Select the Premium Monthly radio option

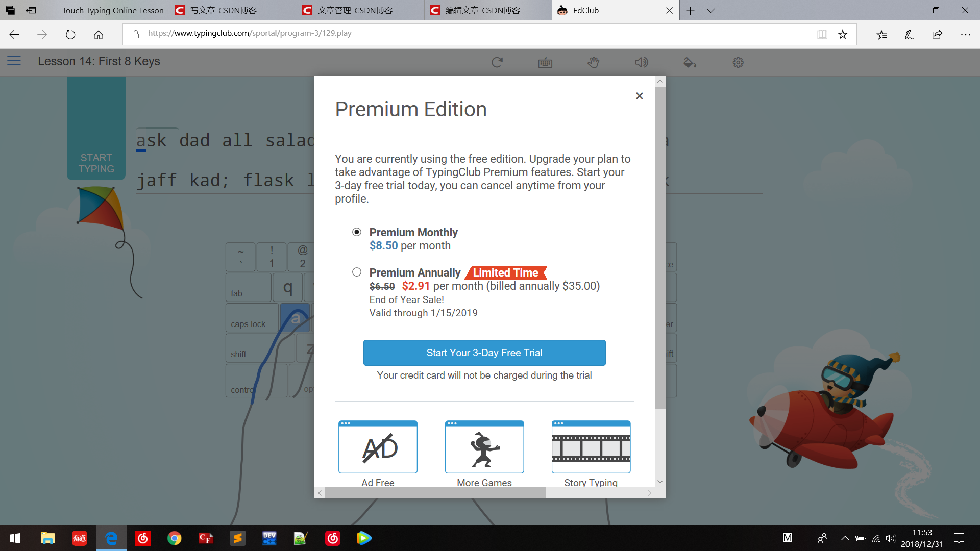357,232
